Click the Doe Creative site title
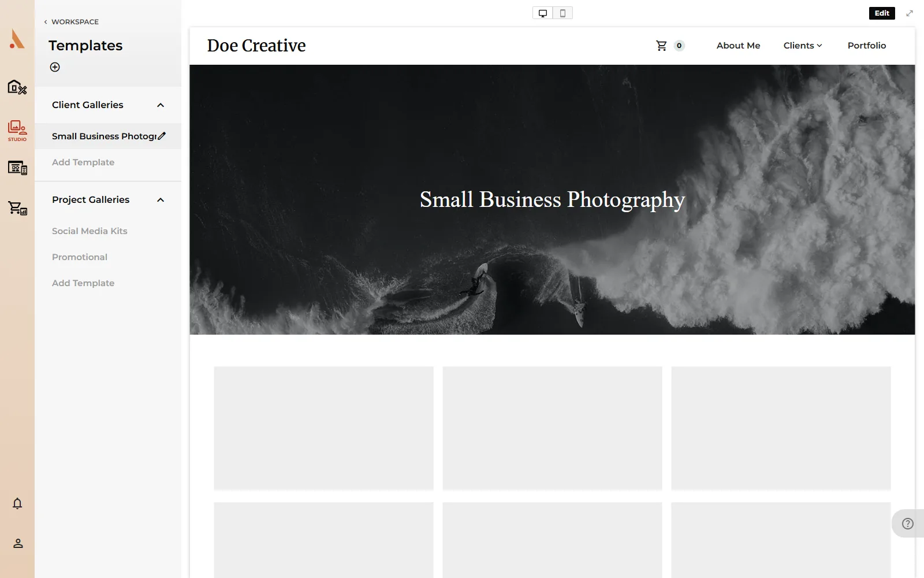Viewport: 924px width, 578px height. tap(256, 46)
